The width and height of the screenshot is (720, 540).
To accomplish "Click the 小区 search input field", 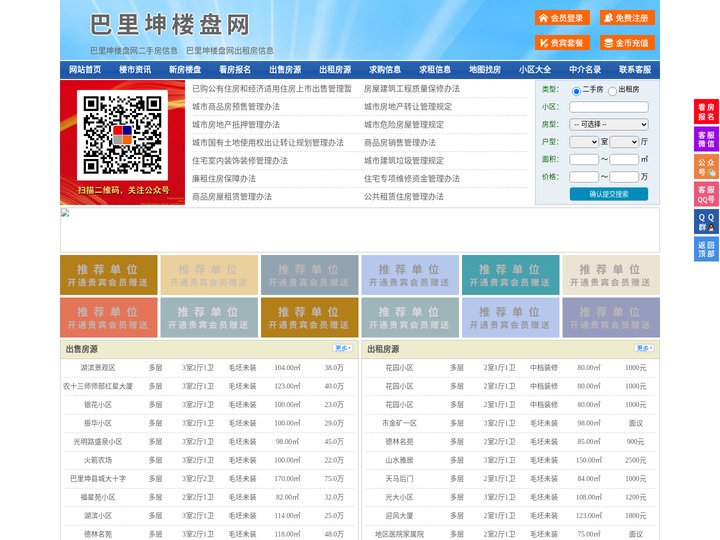I will coord(608,107).
